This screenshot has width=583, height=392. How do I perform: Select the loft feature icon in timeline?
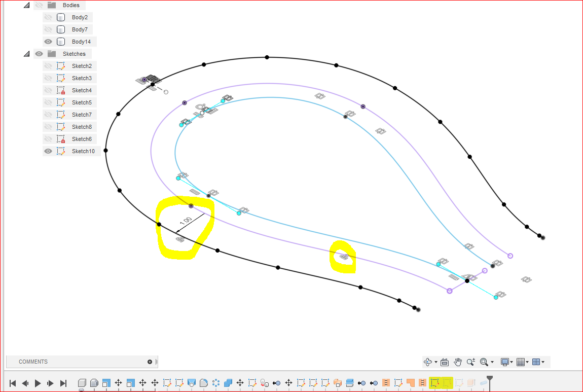[192, 383]
